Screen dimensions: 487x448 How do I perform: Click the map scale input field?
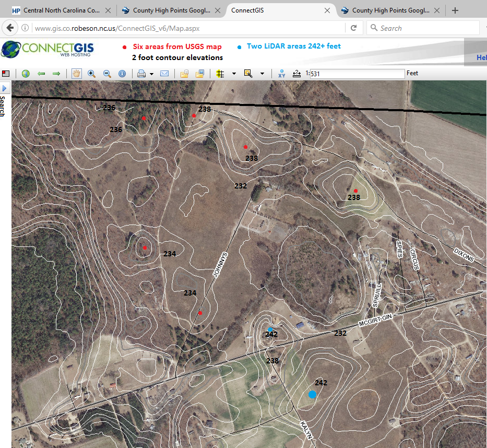(x=357, y=74)
